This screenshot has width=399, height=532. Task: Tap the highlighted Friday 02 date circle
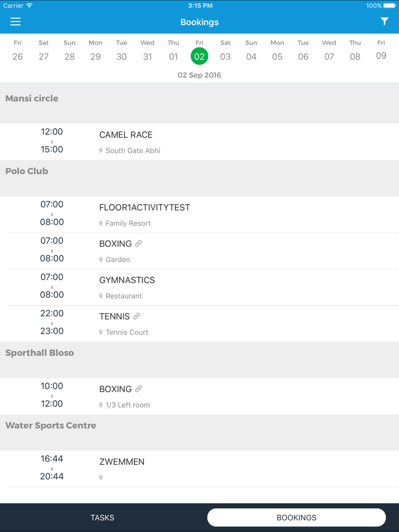pos(199,56)
